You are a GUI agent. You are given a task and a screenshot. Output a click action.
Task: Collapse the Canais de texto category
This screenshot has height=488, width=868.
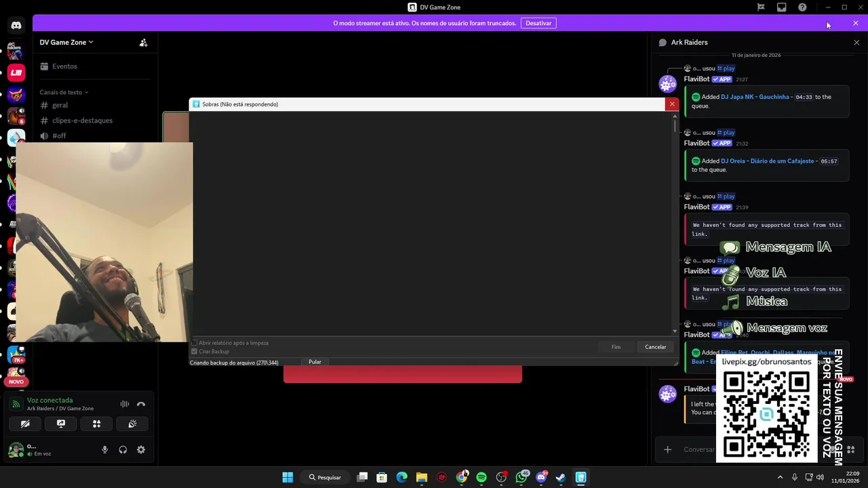(64, 92)
